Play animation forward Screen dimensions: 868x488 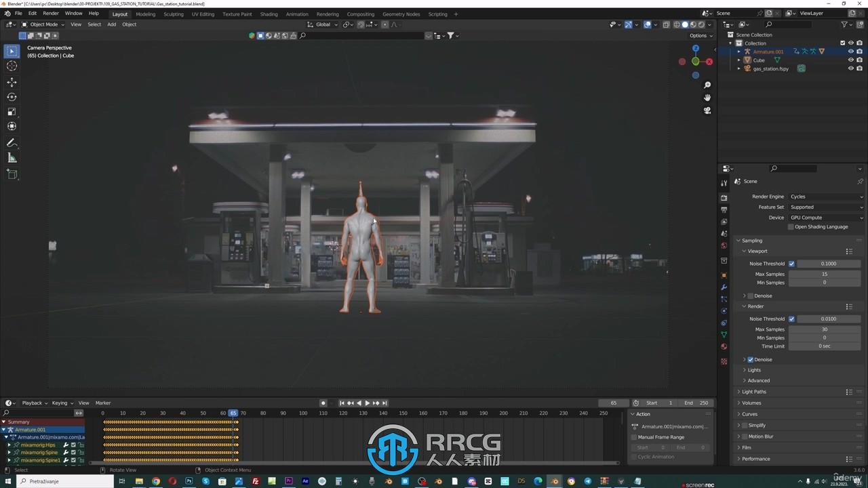tap(368, 403)
